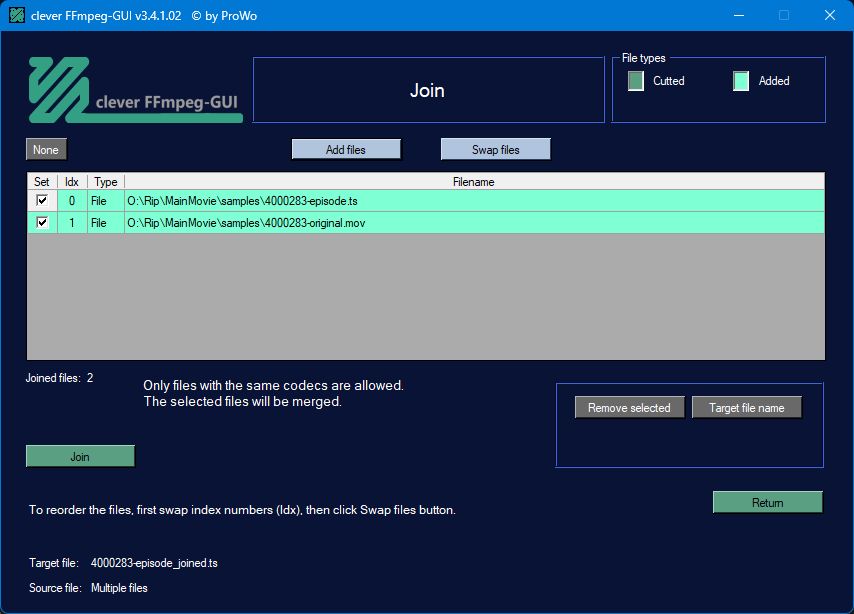Click the Set column header
854x614 pixels.
click(42, 181)
